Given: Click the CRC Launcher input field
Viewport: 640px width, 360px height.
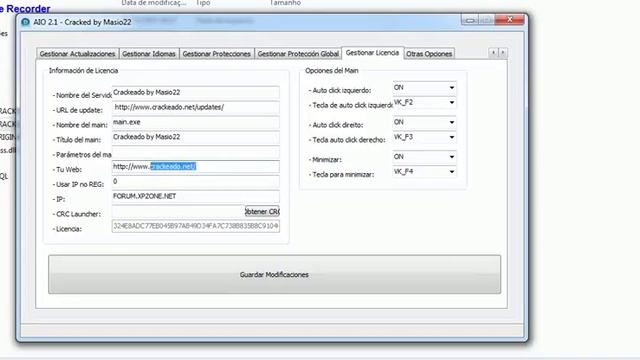Looking at the screenshot, I should [x=178, y=211].
